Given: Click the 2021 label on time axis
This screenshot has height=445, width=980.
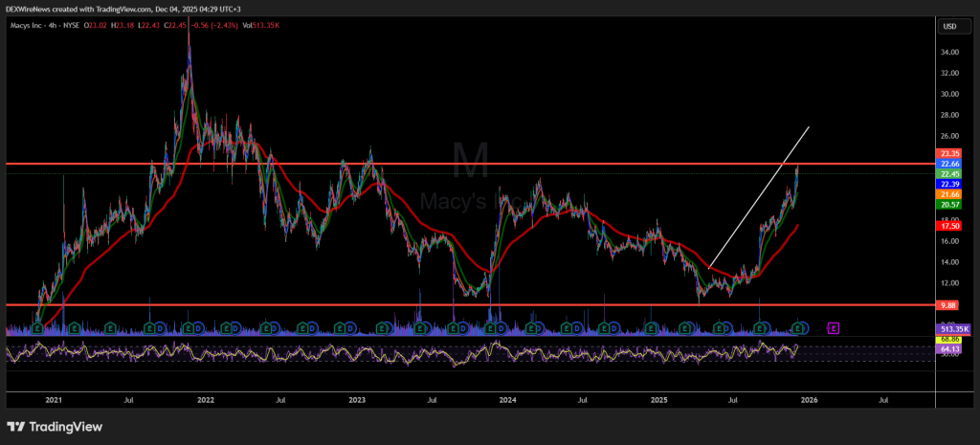Looking at the screenshot, I should tap(54, 399).
